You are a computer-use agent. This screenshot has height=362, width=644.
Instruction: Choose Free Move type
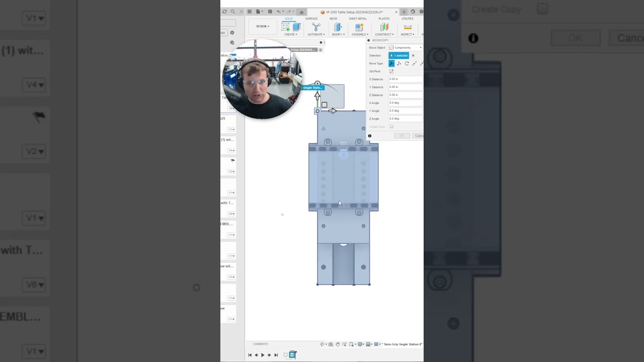click(391, 63)
